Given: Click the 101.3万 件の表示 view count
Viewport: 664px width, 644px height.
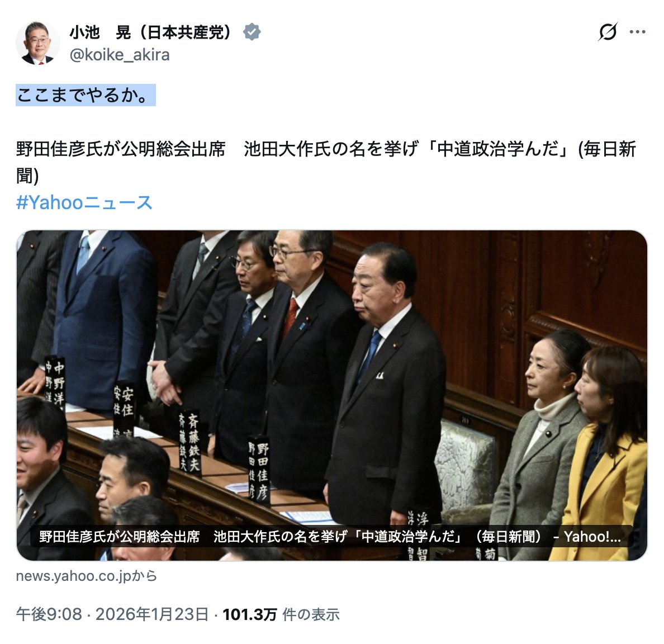Looking at the screenshot, I should tap(281, 614).
